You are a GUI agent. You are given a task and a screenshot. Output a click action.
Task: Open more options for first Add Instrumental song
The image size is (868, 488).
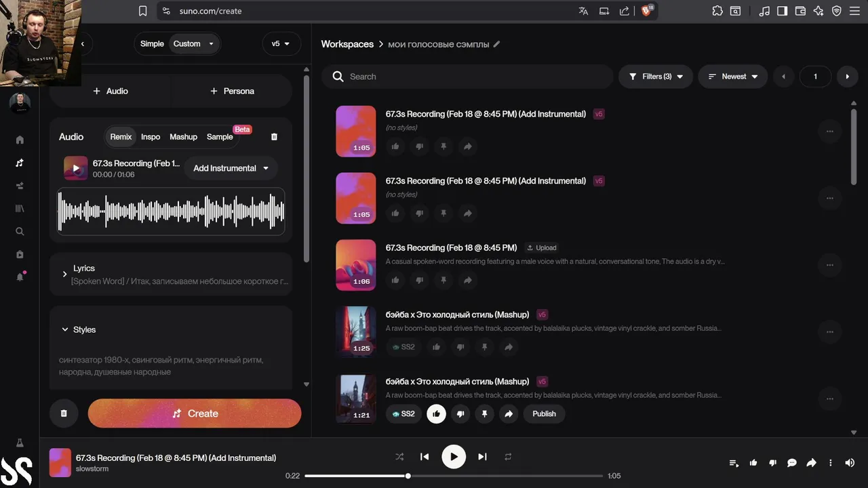tap(829, 131)
